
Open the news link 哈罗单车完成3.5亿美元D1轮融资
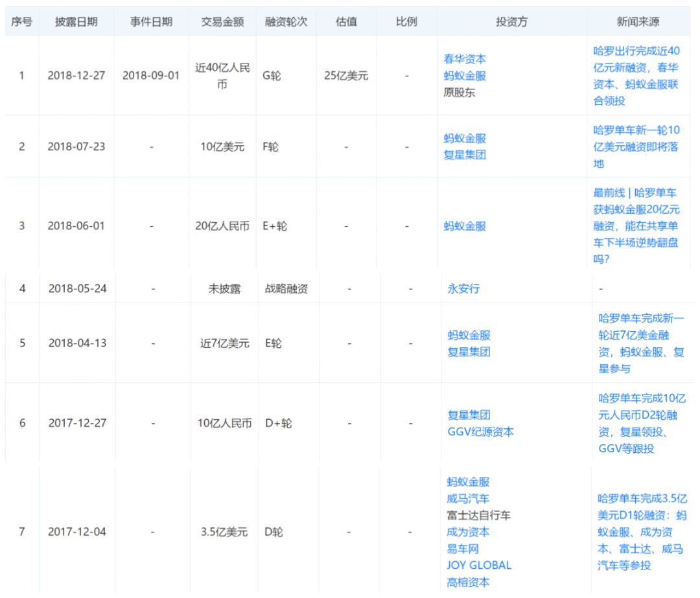click(642, 532)
